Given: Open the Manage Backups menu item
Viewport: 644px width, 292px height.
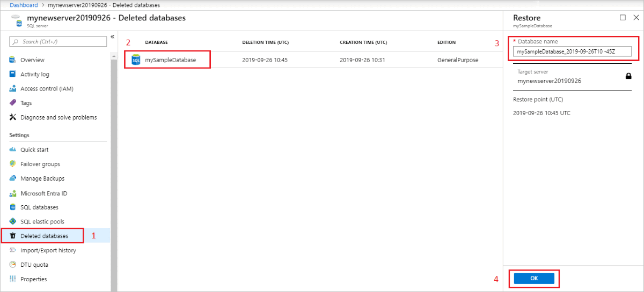Looking at the screenshot, I should (42, 178).
